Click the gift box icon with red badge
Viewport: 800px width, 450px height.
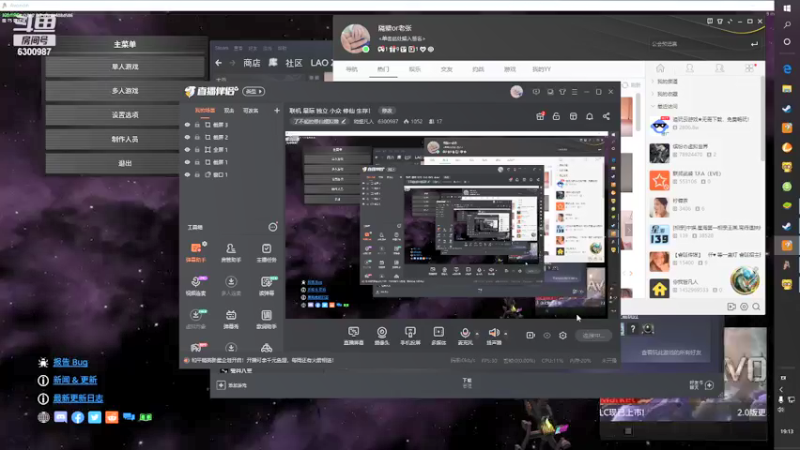tap(540, 116)
